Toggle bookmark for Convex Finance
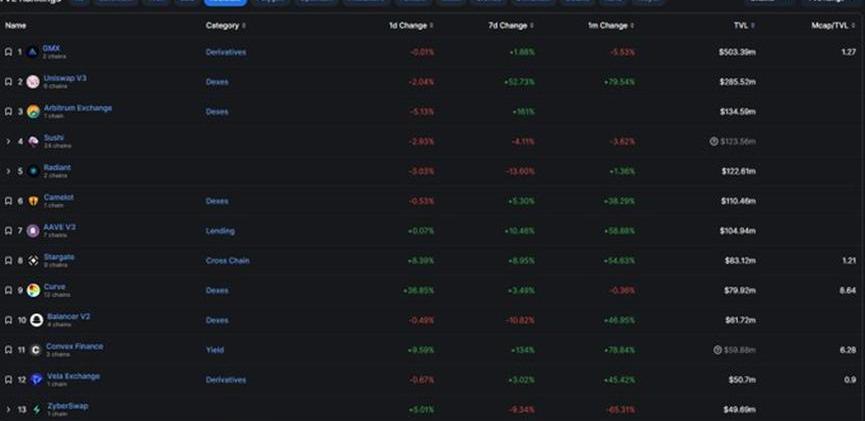 coord(8,350)
